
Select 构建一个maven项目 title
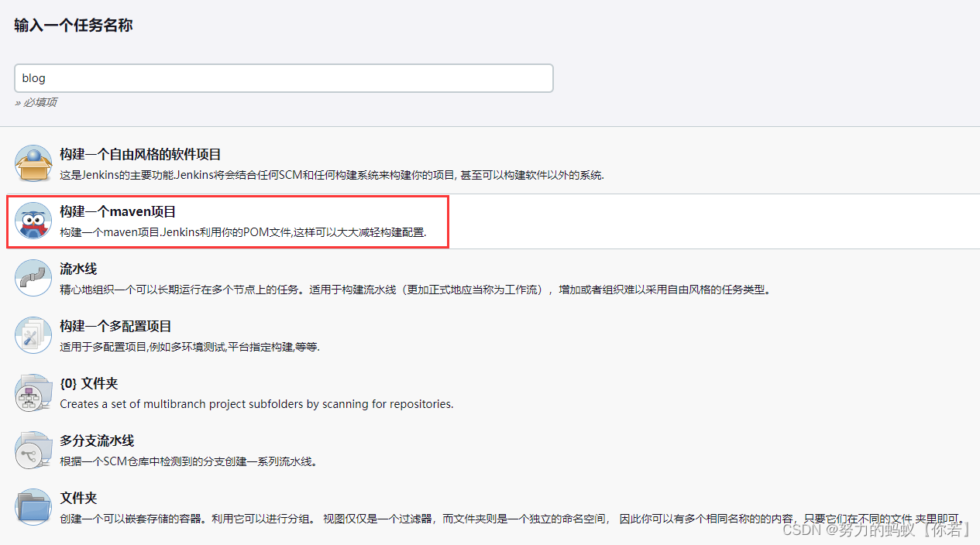point(119,211)
